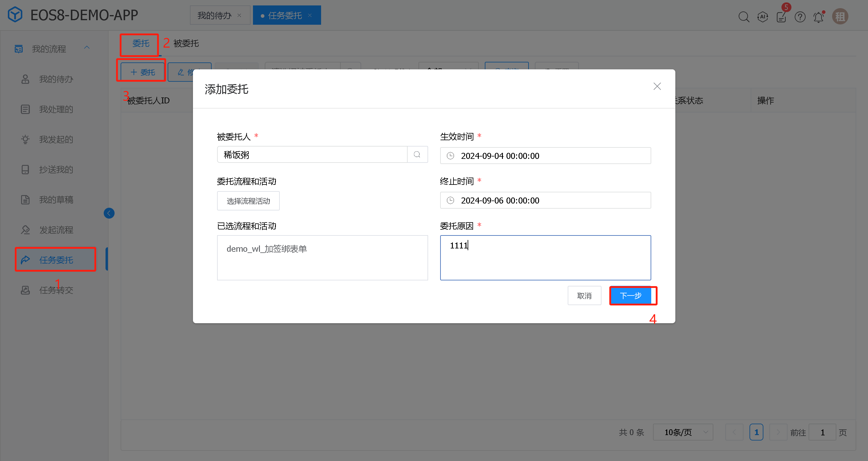Collapse the 我的流程 menu group

coord(87,48)
